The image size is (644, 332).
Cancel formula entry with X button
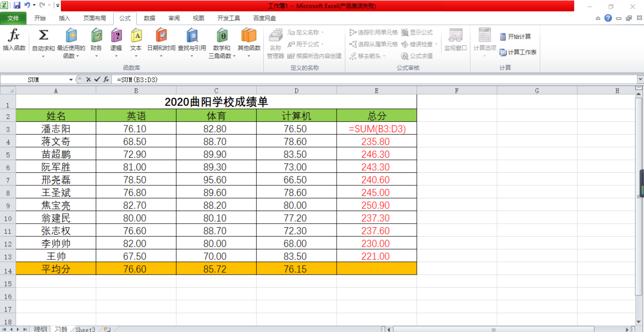pos(88,80)
